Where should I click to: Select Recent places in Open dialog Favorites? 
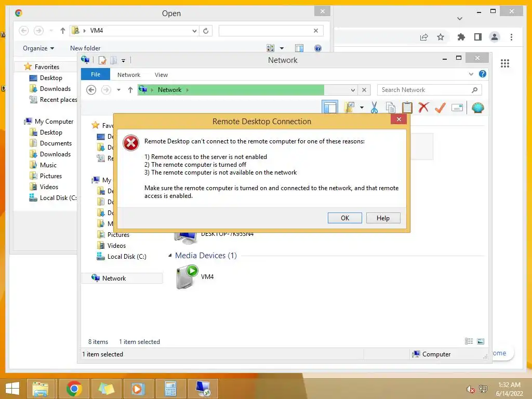point(54,100)
